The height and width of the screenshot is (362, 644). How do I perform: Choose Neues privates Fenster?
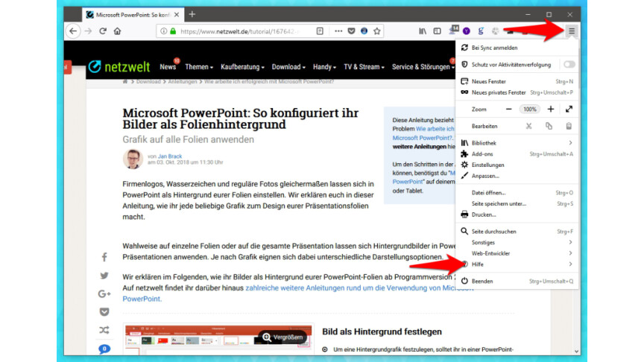[517, 92]
